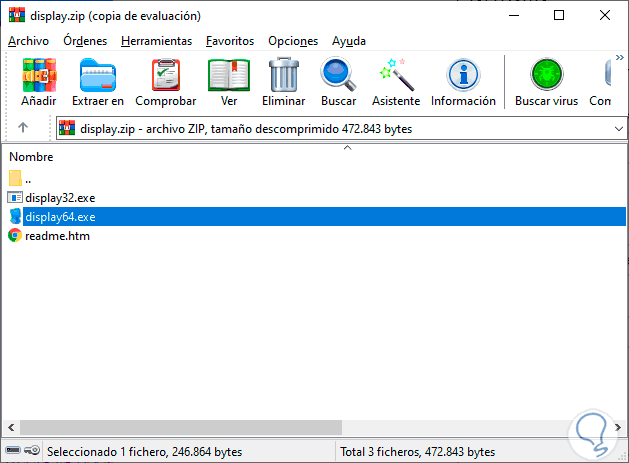Viewport: 629px width, 463px height.
Task: Run the Buscar virus bug icon
Action: pos(546,74)
